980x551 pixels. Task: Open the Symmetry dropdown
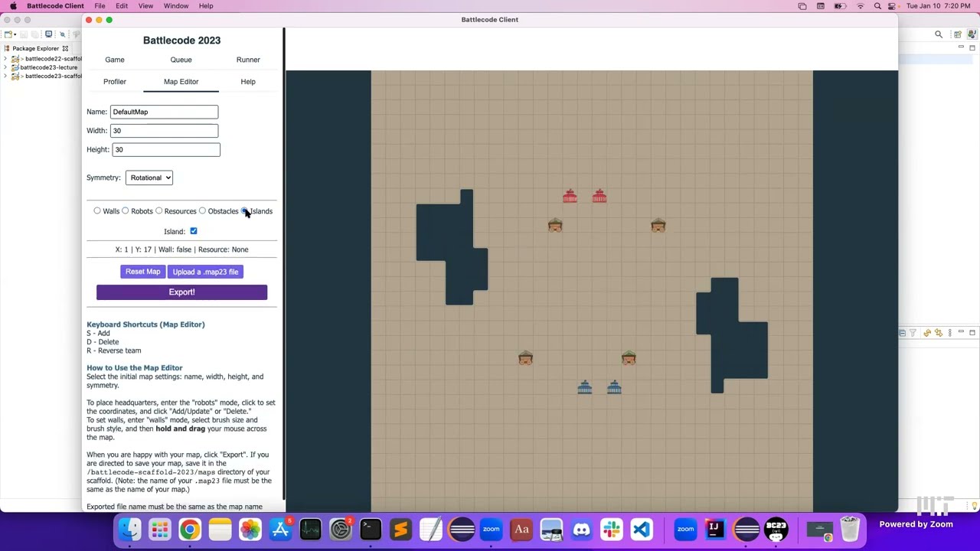[149, 178]
